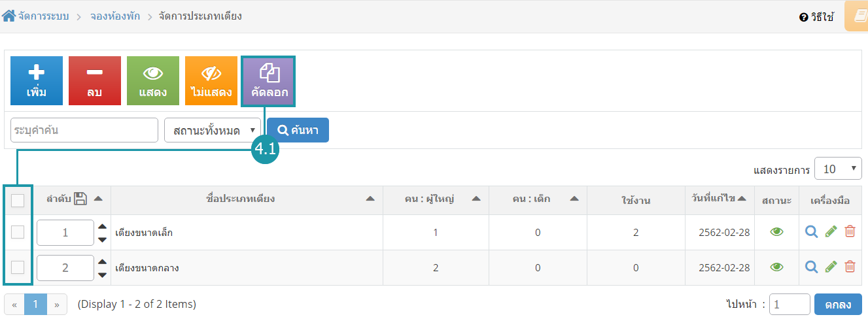Click the green แสดง (show) eye button
This screenshot has height=317, width=868.
(x=153, y=80)
